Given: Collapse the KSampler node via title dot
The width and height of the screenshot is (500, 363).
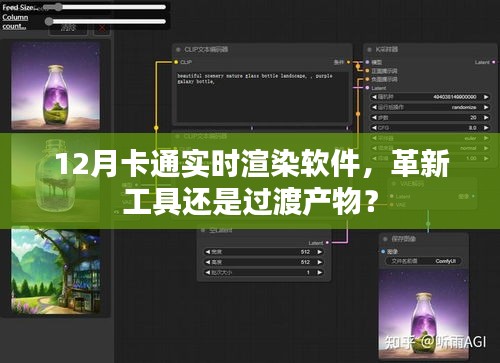Looking at the screenshot, I should 369,50.
